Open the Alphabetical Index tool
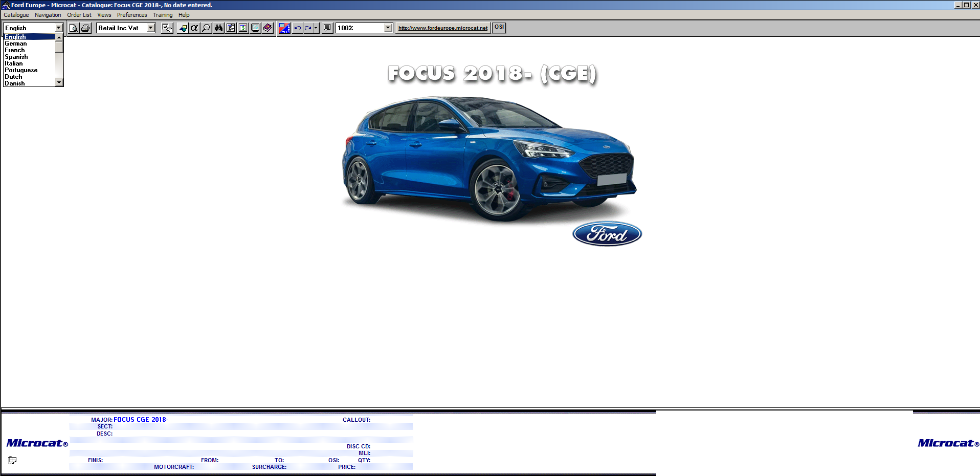The height and width of the screenshot is (476, 980). pyautogui.click(x=194, y=28)
